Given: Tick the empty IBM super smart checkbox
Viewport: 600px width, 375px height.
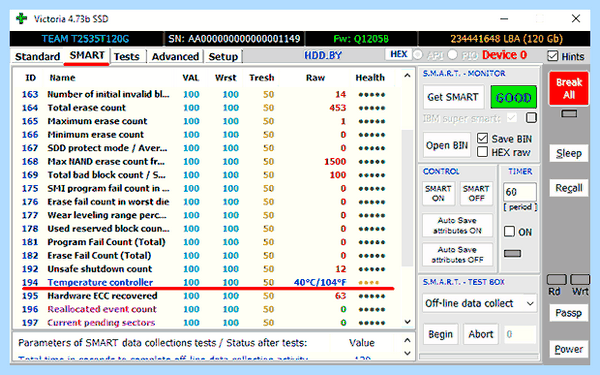Looking at the screenshot, I should pos(531,117).
